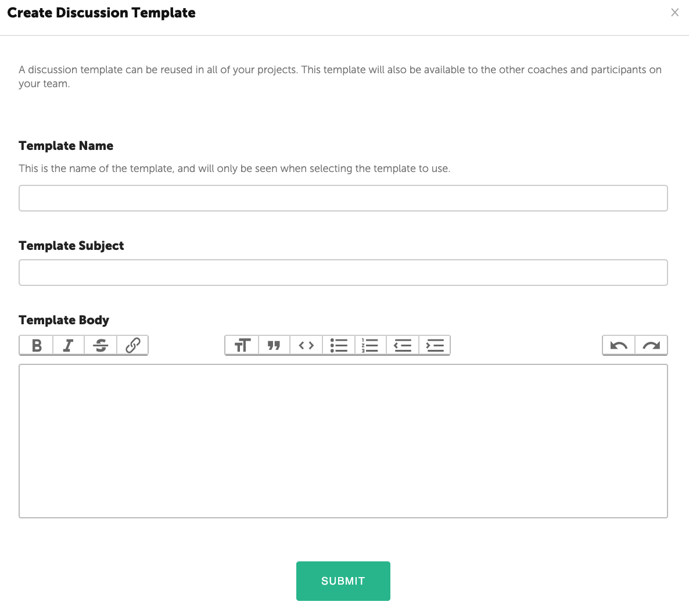This screenshot has width=689, height=616.
Task: Click the Submit button
Action: pyautogui.click(x=343, y=581)
